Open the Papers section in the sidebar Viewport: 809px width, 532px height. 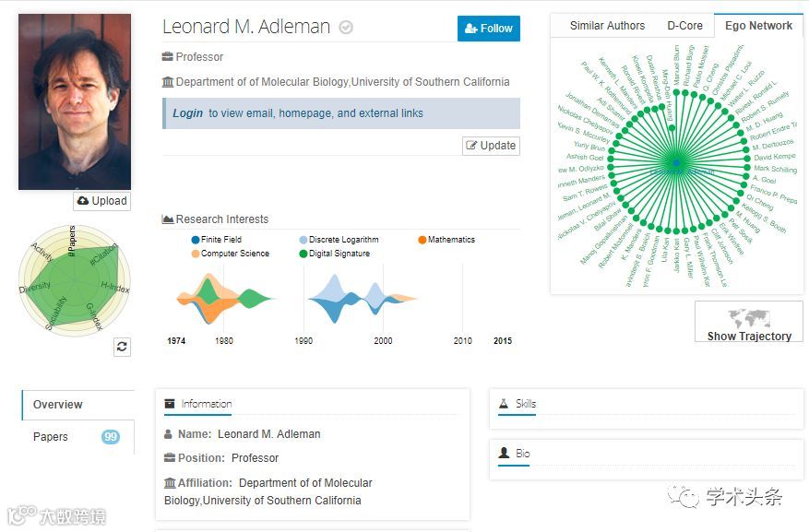(51, 437)
